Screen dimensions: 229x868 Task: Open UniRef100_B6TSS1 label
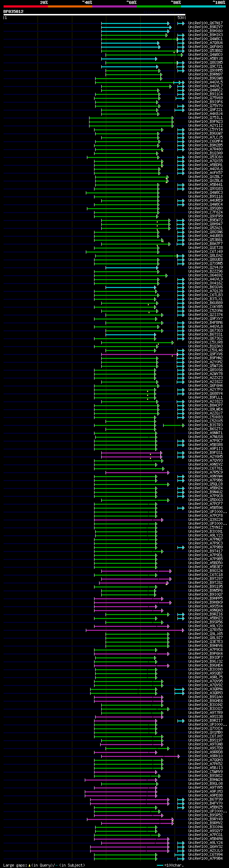coord(205,335)
